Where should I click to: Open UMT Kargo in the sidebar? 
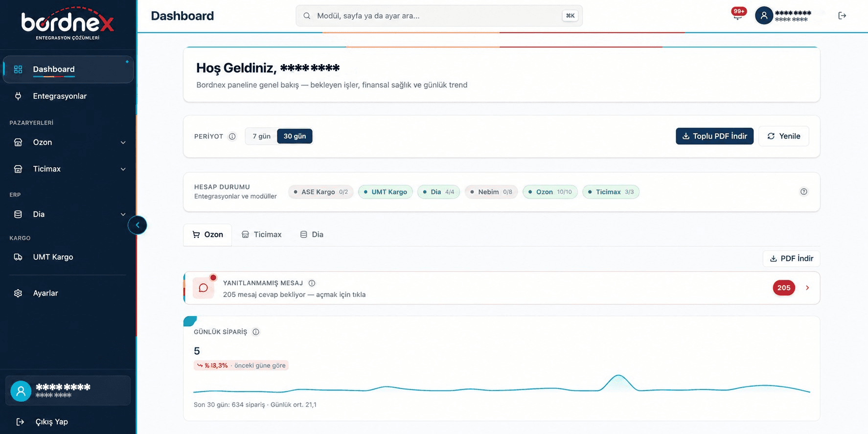68,257
